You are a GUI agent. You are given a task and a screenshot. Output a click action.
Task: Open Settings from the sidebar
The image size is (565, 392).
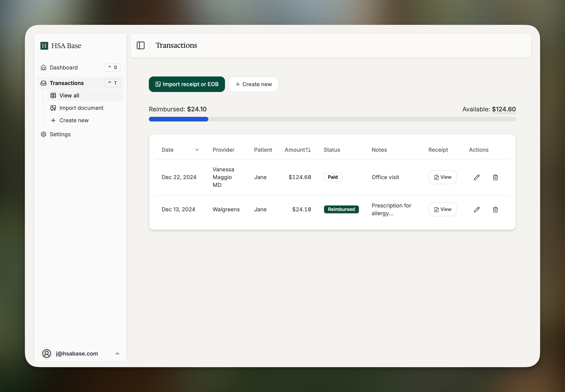tap(60, 134)
